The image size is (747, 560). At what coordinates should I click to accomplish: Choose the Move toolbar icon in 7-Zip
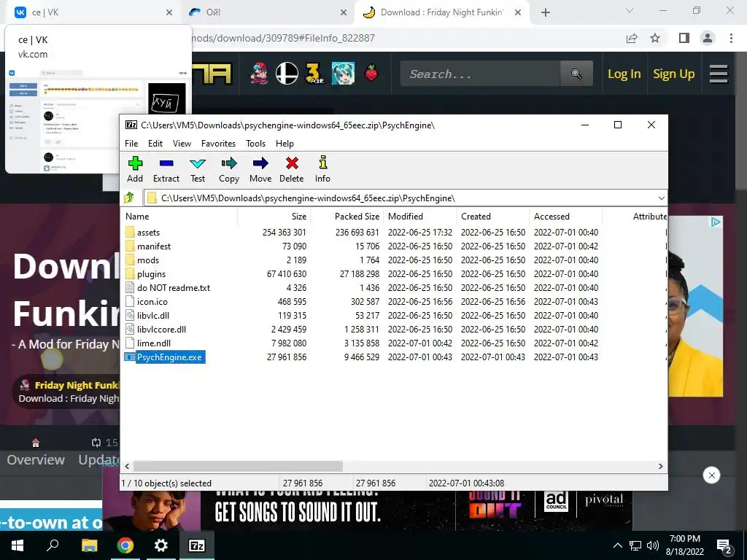[260, 169]
